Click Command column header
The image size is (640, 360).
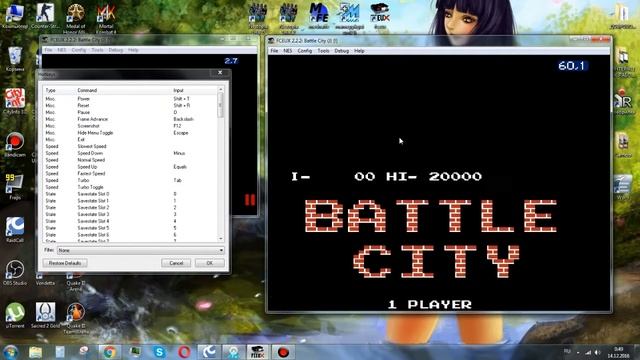[x=123, y=90]
